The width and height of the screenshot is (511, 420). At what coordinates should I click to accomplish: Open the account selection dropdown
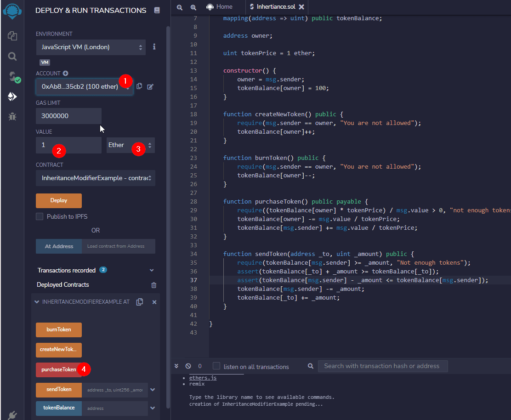[x=85, y=87]
